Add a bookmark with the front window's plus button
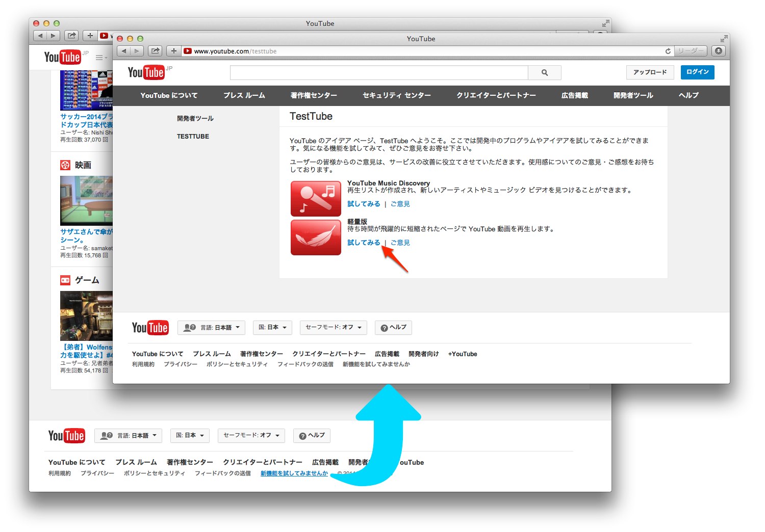This screenshot has height=532, width=765. point(174,51)
